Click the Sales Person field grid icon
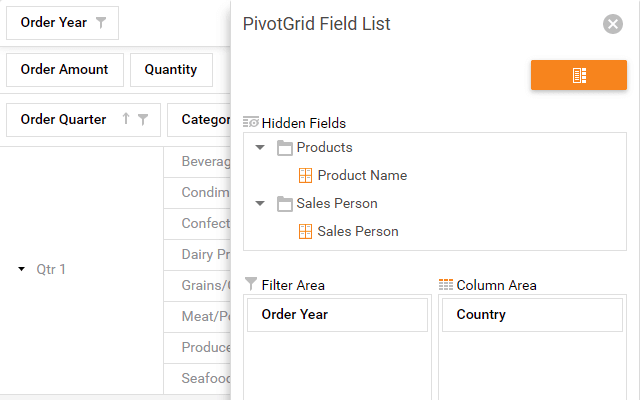 coord(306,232)
